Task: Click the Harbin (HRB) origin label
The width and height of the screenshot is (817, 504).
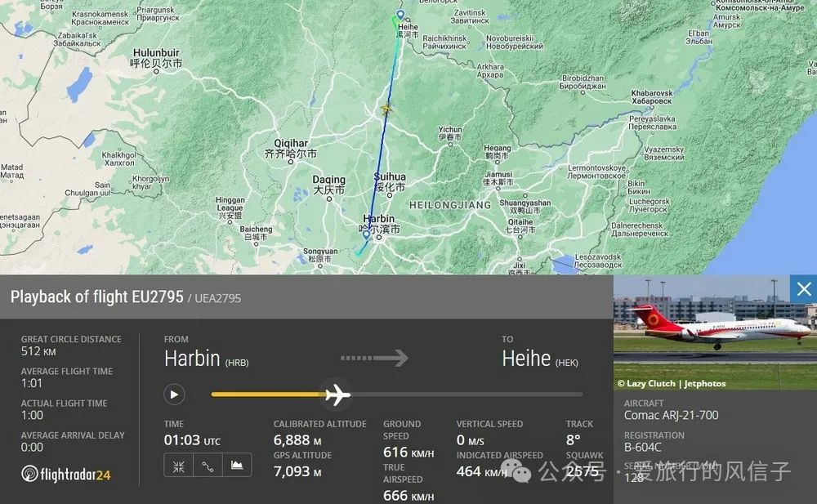Action: tap(207, 359)
